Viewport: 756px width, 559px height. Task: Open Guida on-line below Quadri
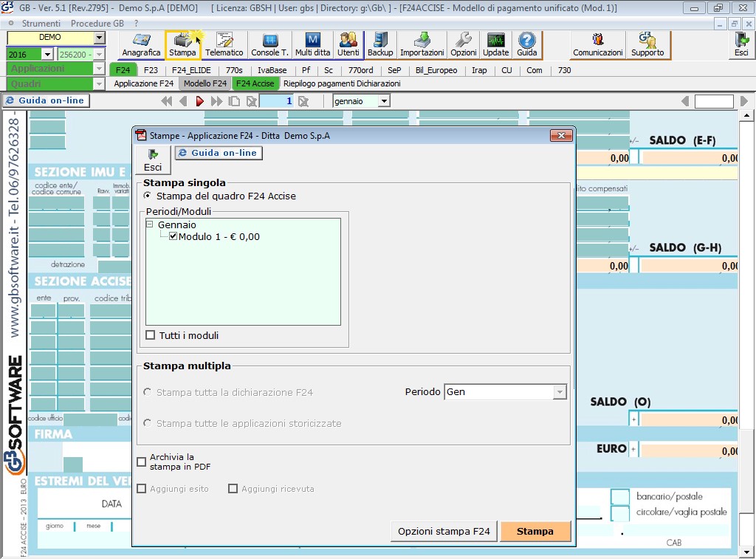pos(46,100)
